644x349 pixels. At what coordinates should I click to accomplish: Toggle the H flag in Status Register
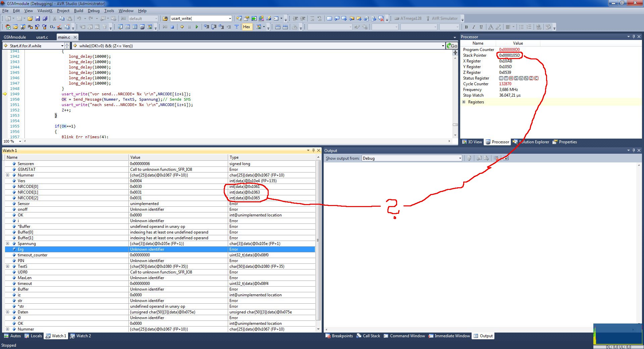click(x=511, y=78)
